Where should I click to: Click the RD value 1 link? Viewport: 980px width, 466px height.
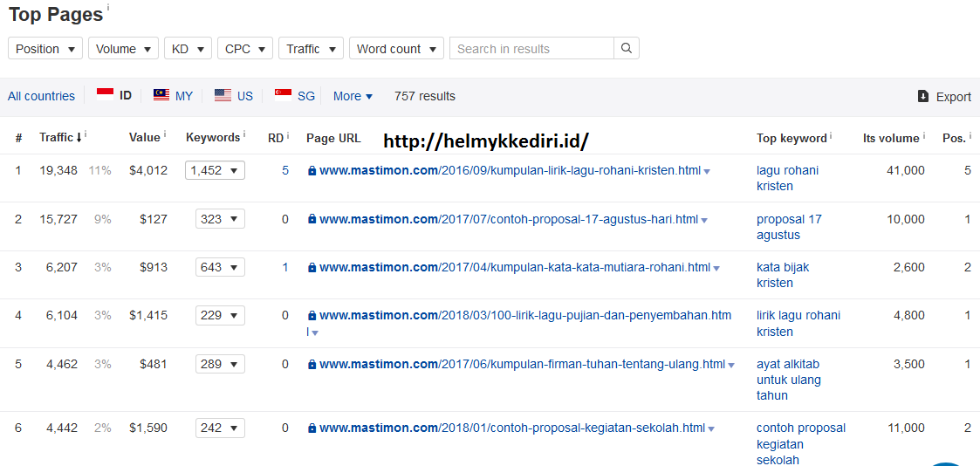(285, 267)
